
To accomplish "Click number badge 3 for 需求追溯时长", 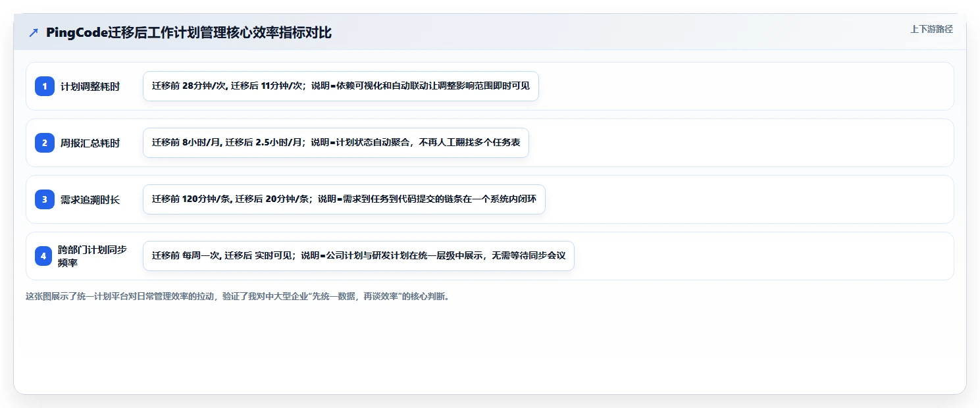I will click(x=44, y=199).
